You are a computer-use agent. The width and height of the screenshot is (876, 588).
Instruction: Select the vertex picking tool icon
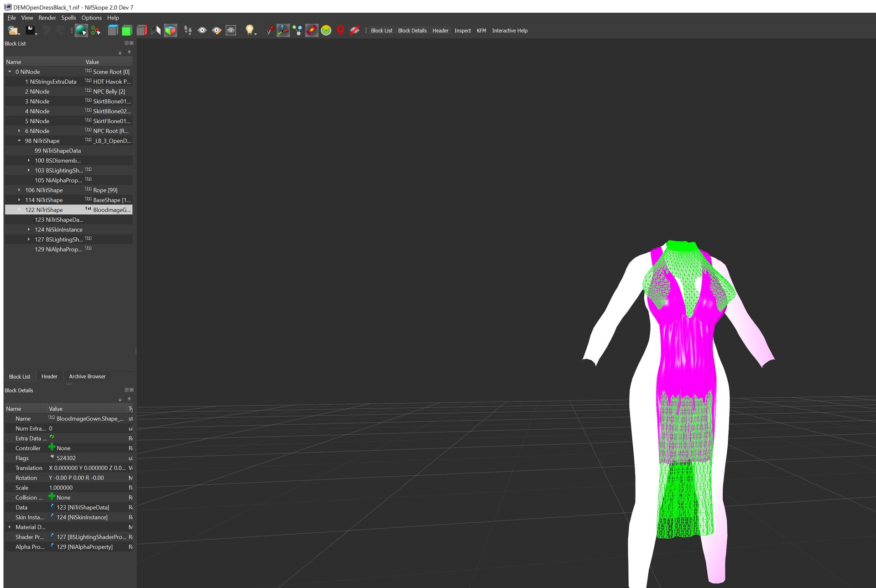point(95,31)
